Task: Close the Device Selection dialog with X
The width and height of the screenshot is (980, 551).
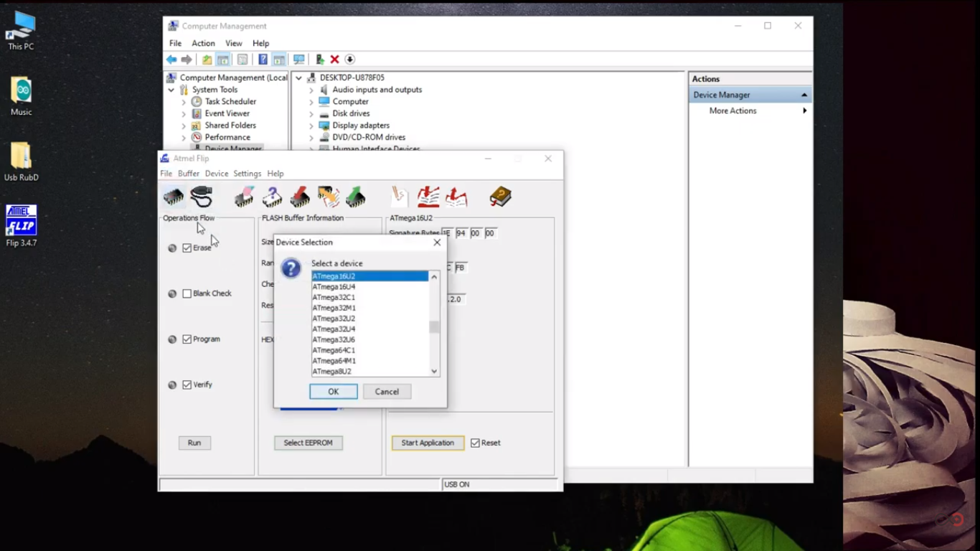Action: [437, 242]
